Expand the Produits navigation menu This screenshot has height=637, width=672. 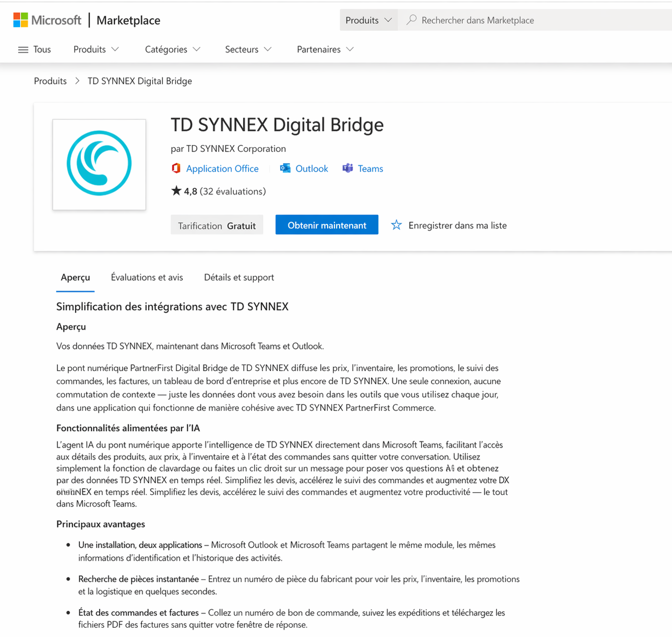97,49
